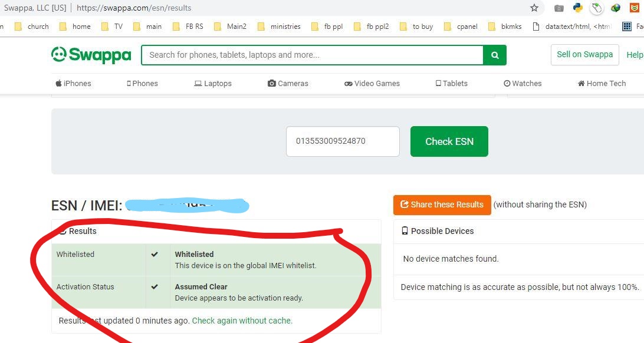Screen dimensions: 644x343
Task: Go to the Video Games category
Action: tap(372, 84)
